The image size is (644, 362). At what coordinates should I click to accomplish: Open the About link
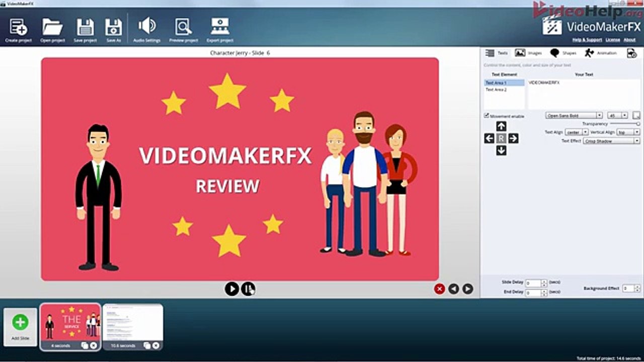630,40
